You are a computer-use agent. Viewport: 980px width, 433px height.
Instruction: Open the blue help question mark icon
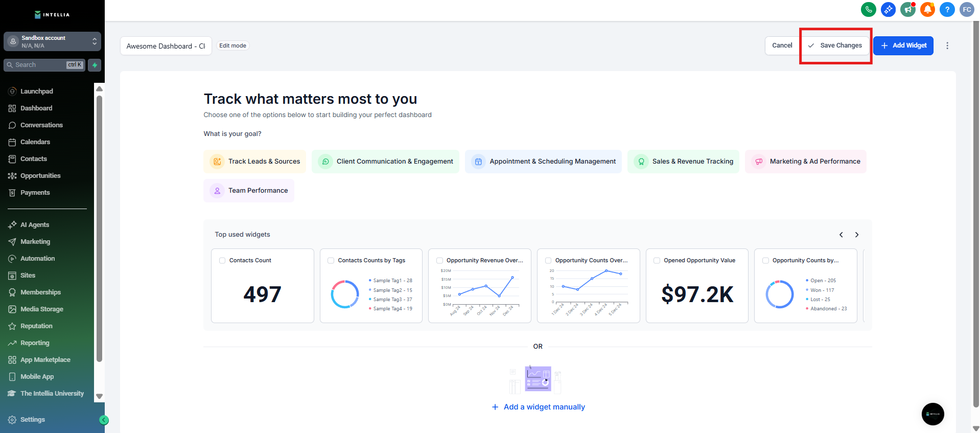(x=947, y=10)
